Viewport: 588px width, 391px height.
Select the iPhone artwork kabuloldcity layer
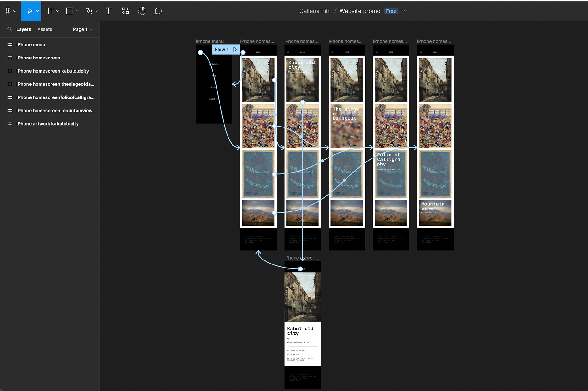pos(50,124)
